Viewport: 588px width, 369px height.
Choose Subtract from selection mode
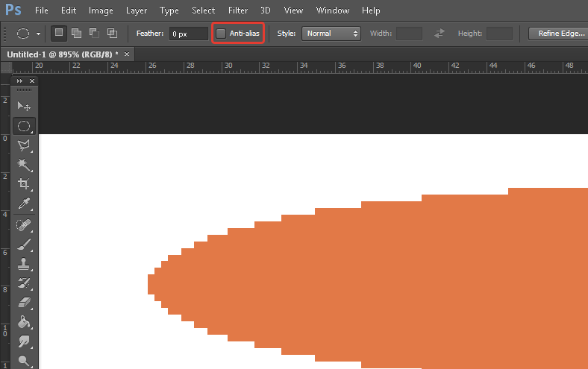pos(94,34)
